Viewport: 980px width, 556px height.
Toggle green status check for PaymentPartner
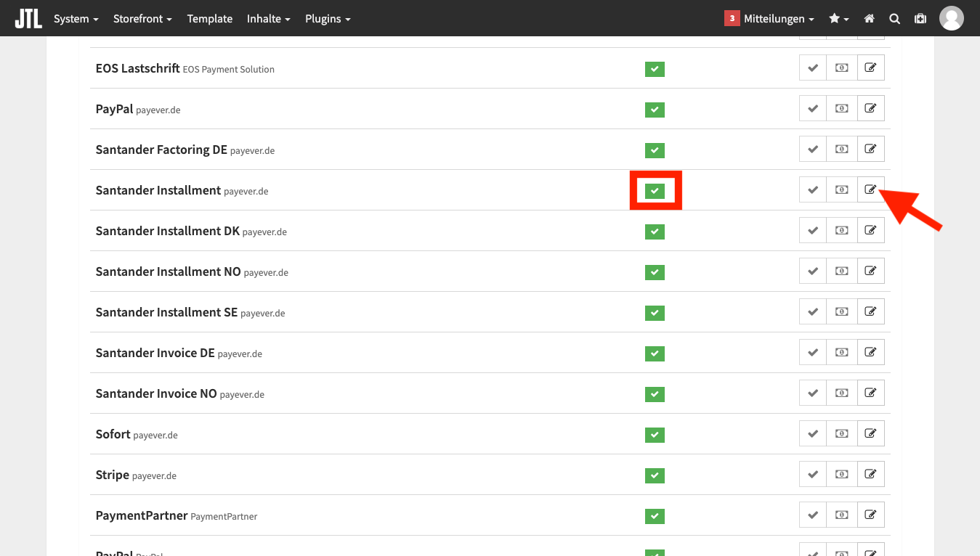[x=655, y=516]
